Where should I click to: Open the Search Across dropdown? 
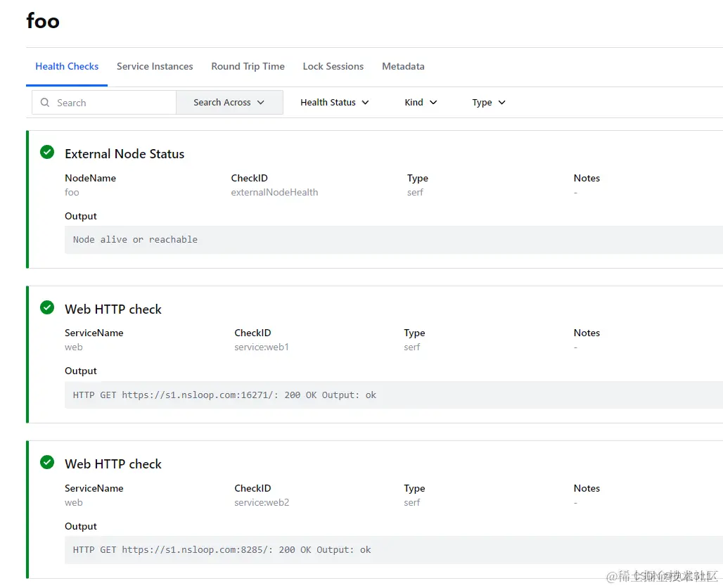[x=229, y=103]
